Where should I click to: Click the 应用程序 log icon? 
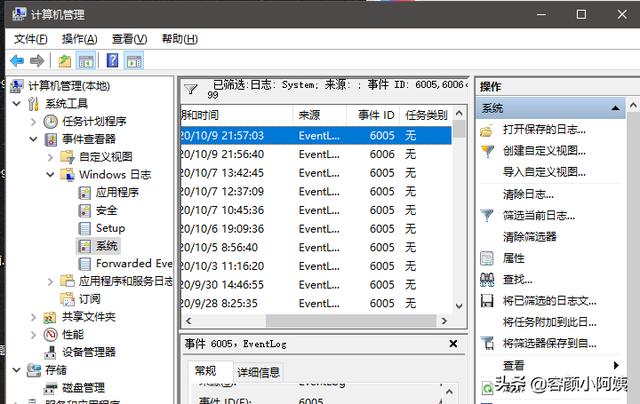(84, 192)
